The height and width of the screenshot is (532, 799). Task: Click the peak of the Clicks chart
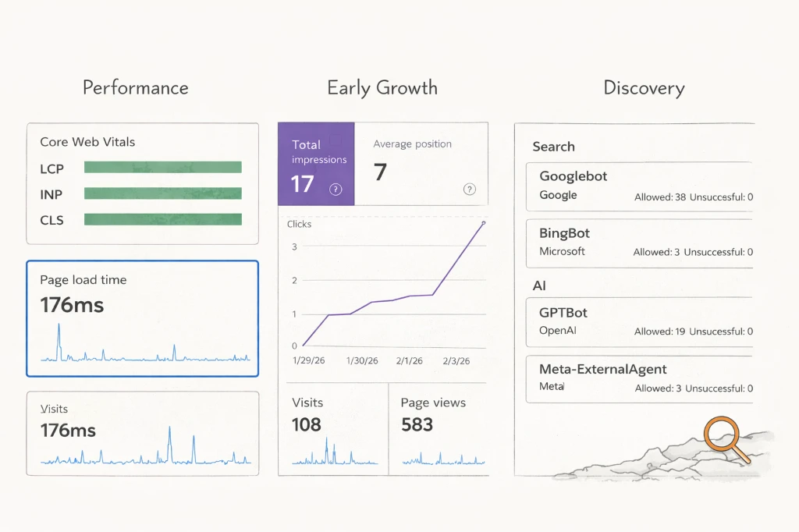(484, 222)
